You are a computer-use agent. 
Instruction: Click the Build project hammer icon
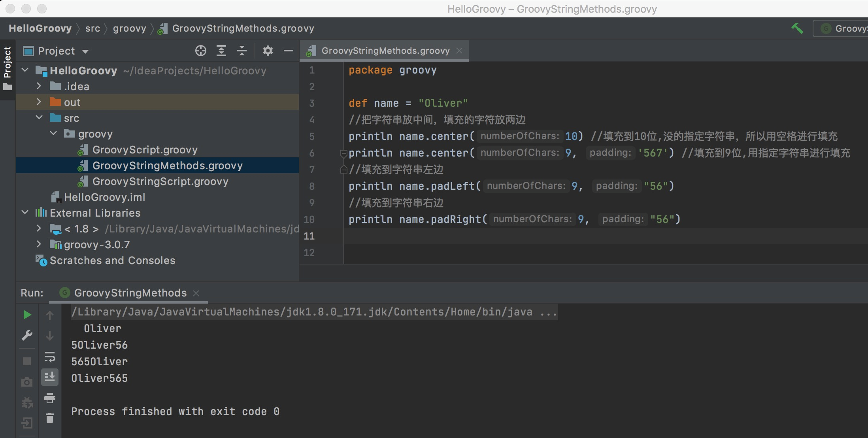click(797, 28)
